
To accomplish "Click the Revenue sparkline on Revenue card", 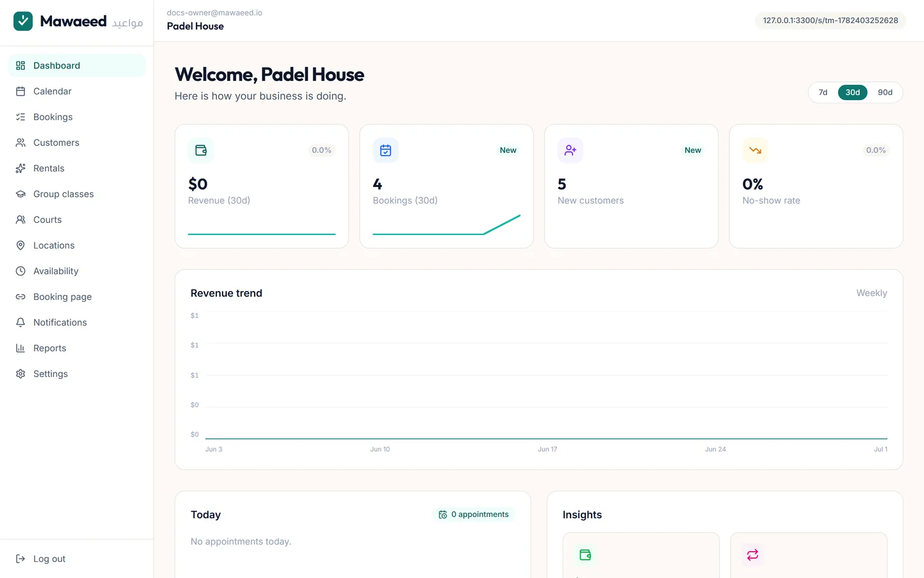I will (x=262, y=234).
